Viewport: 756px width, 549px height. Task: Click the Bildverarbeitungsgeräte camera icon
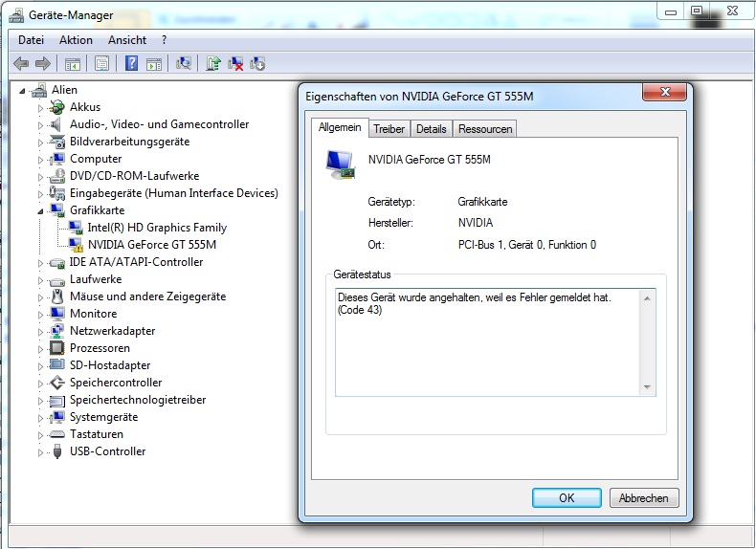point(56,142)
